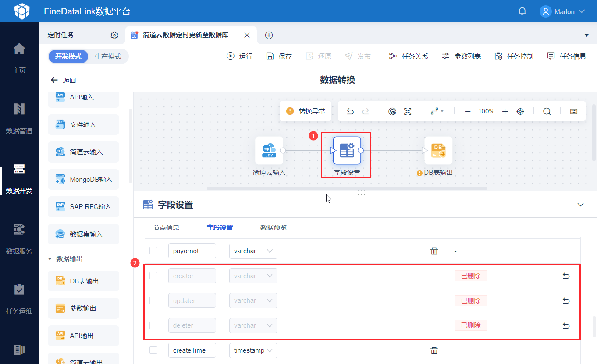Click the FineDataLink cube logo

pos(22,11)
